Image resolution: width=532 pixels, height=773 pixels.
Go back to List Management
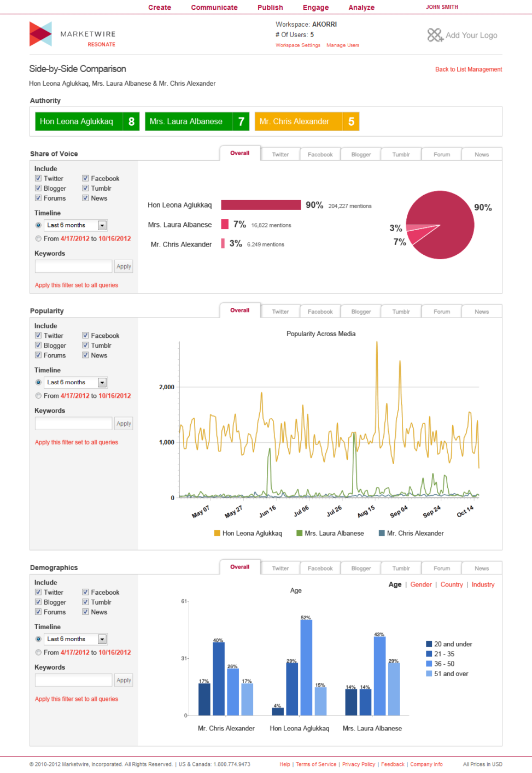tap(468, 69)
